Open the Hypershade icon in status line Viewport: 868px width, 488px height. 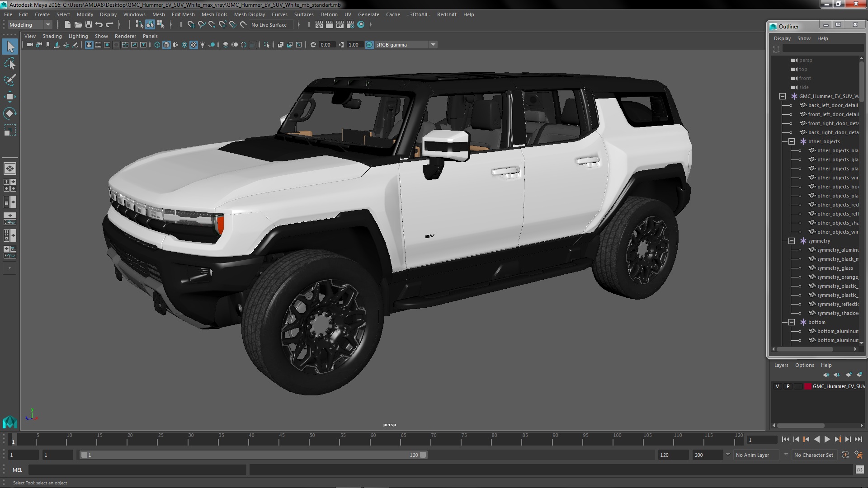361,25
